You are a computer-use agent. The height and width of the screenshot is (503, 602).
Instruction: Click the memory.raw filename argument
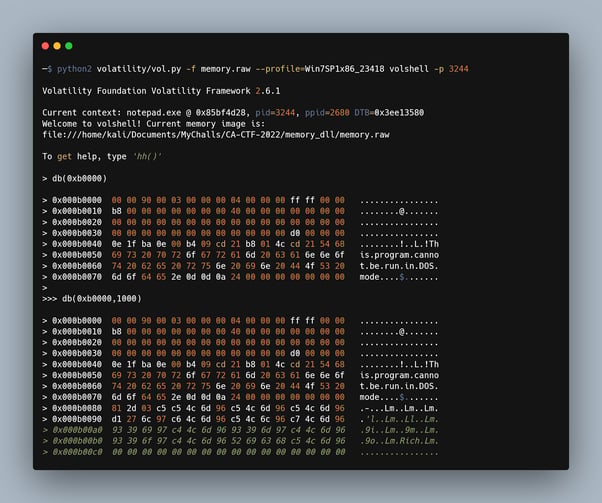tap(225, 69)
